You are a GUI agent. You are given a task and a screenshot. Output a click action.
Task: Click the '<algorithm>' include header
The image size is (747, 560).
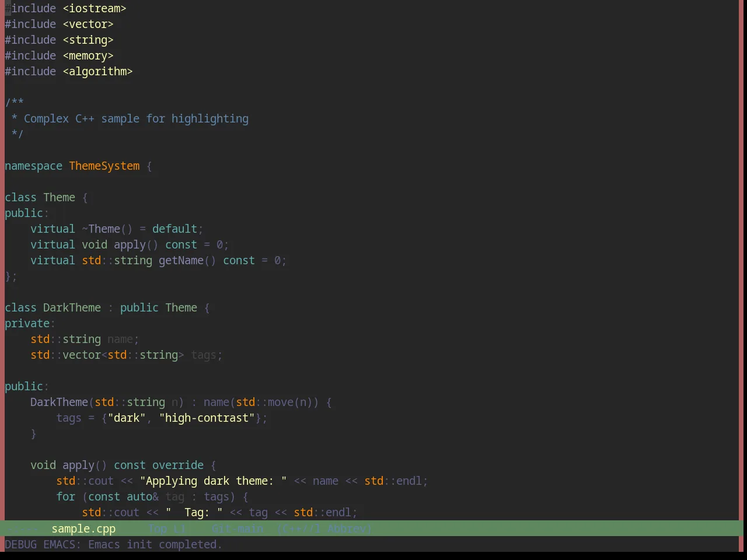coord(97,71)
